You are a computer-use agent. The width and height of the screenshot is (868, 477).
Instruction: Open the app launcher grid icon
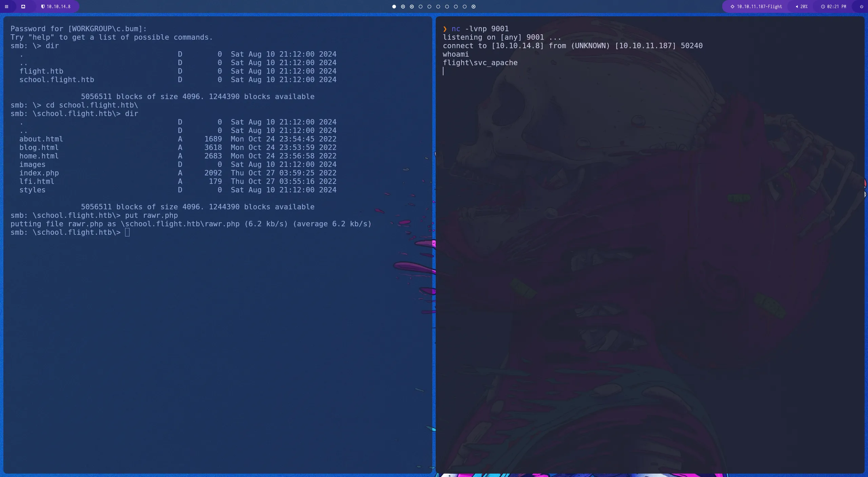coord(6,6)
